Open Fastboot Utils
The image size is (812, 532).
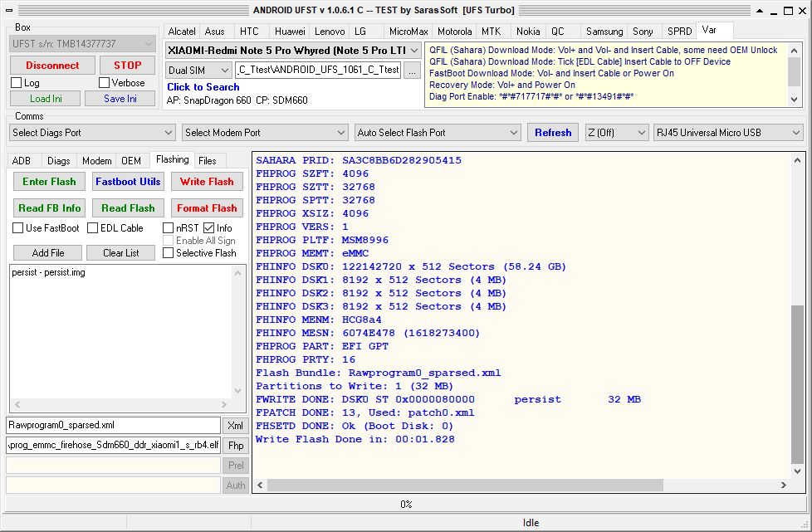pyautogui.click(x=128, y=182)
